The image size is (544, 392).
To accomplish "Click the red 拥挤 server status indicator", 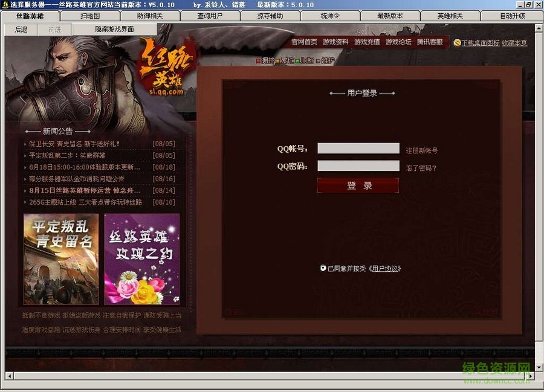I will pos(257,60).
